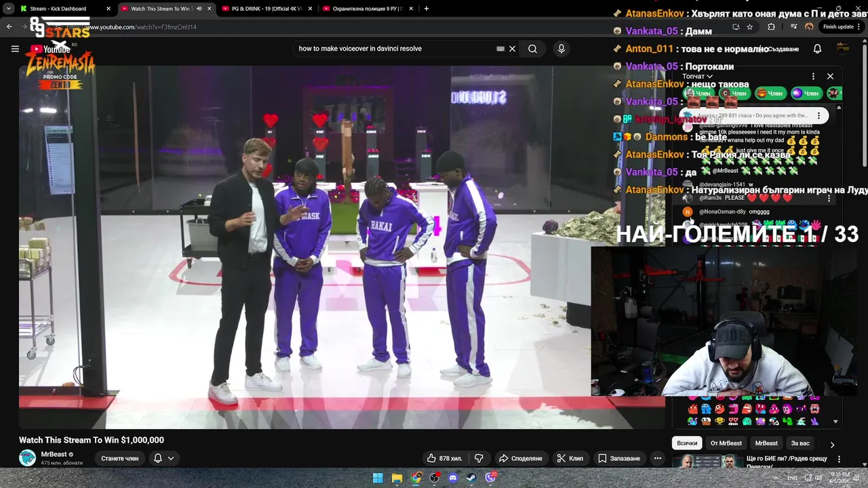The width and height of the screenshot is (868, 488).
Task: Open the YouTube hamburger guide menu
Action: pos(15,49)
